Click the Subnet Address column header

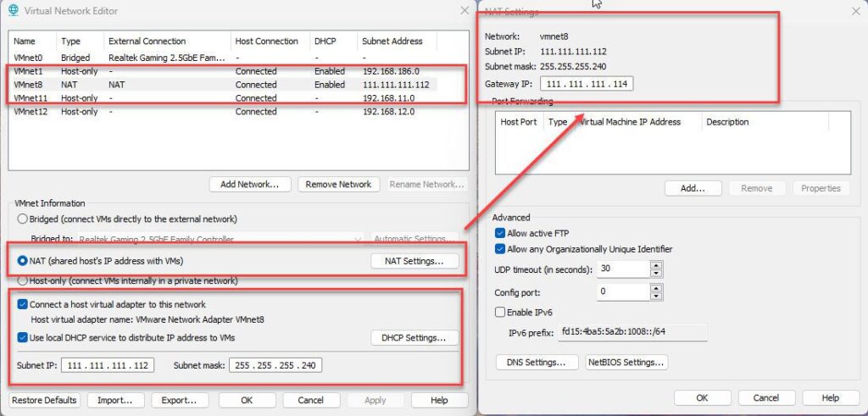pyautogui.click(x=397, y=41)
